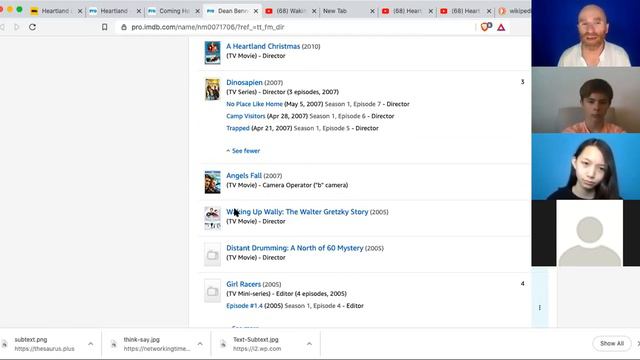Open the three-dot menu in the video call panel
This screenshot has height=360, width=640.
point(540,308)
